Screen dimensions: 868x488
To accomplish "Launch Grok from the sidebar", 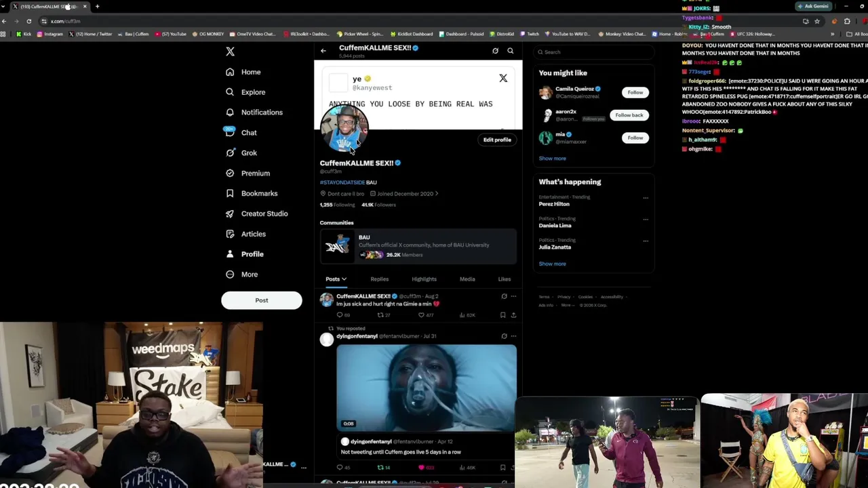I will (x=241, y=153).
